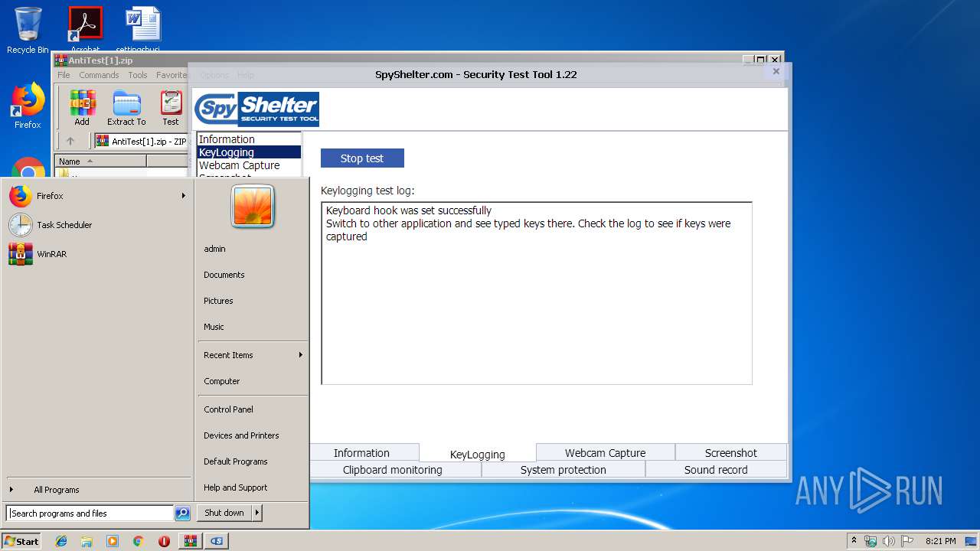Screen dimensions: 980x551
Task: Select the Firefox desktop shortcut
Action: click(28, 106)
